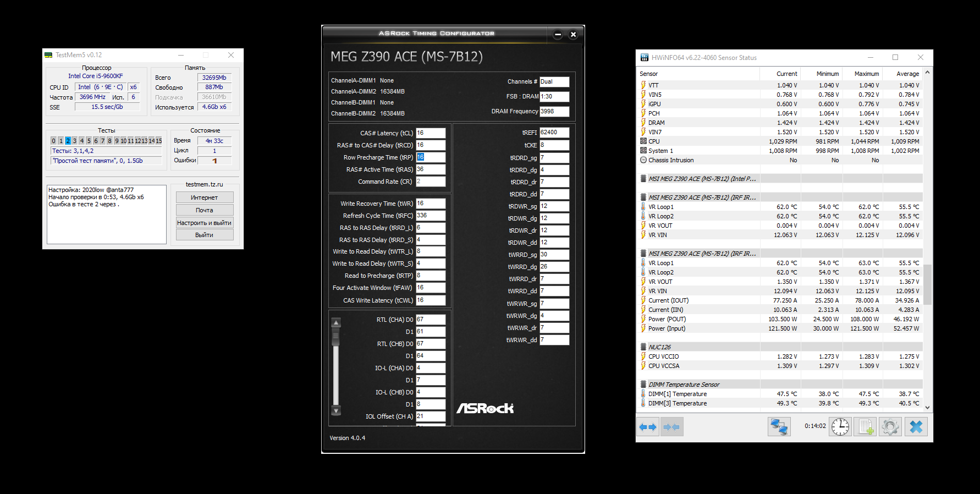Click the TestMem5 title bar memory icon

(x=48, y=55)
